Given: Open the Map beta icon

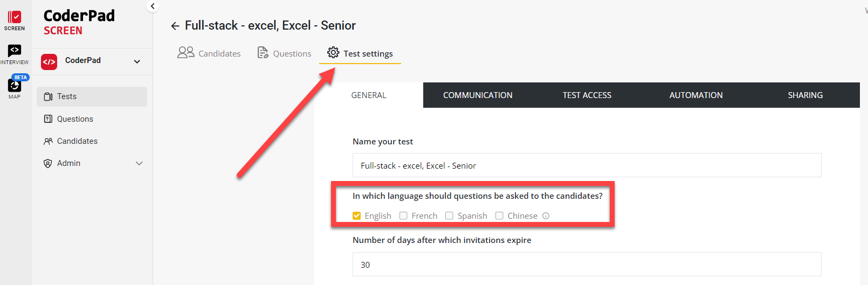Looking at the screenshot, I should [x=15, y=85].
